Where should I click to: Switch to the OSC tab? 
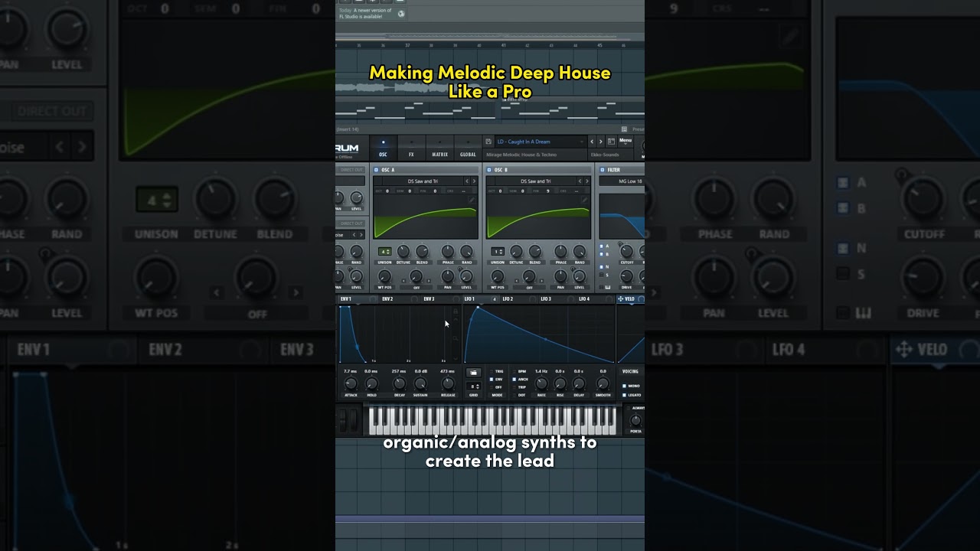click(x=383, y=148)
